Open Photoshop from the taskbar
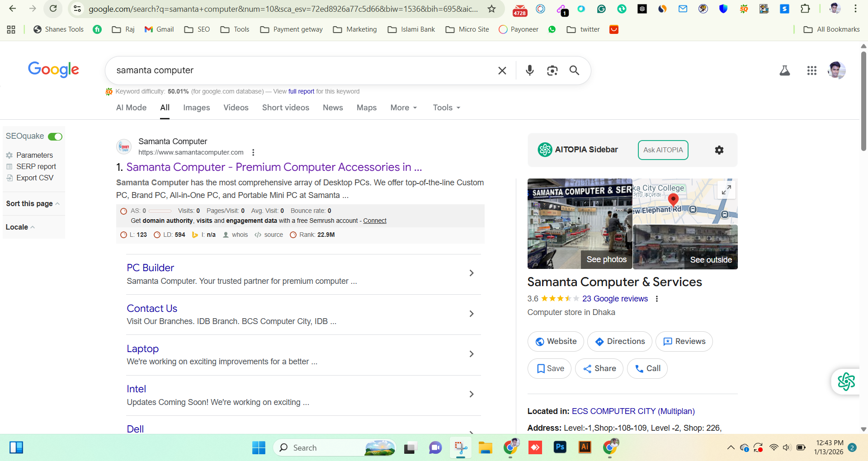Screen dimensions: 868x461 560,447
